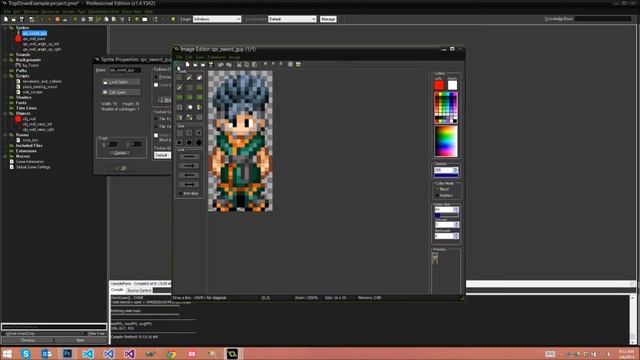Collapse the Objects folder in resource tree
Viewport: 640px width, 360px height.
pos(5,113)
